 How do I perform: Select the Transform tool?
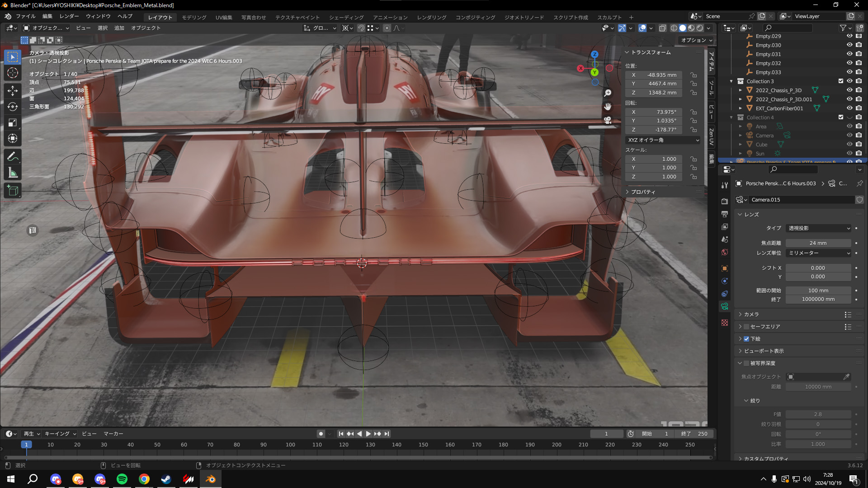point(13,138)
